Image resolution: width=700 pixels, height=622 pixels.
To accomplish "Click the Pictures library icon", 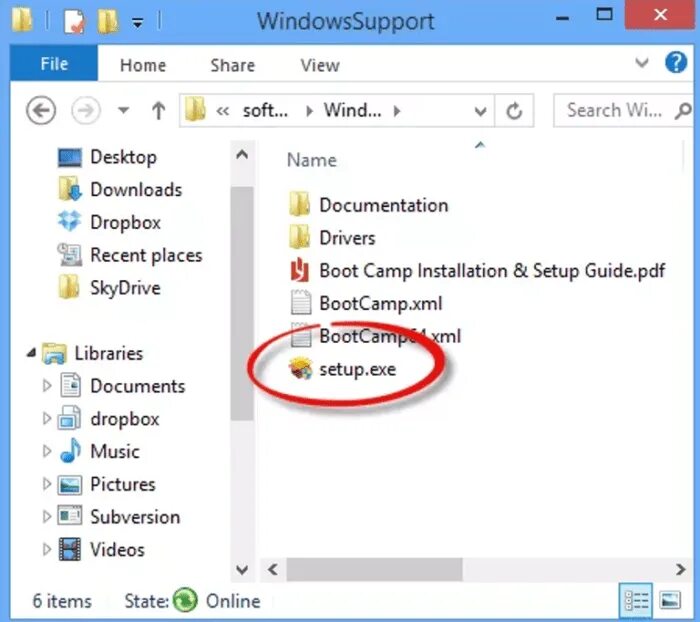I will pos(70,484).
